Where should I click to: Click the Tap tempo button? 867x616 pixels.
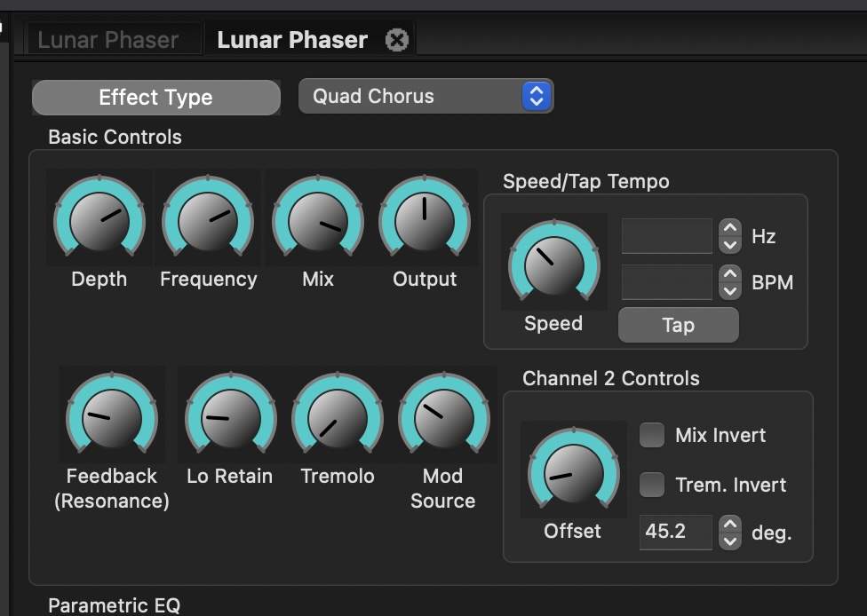(679, 325)
